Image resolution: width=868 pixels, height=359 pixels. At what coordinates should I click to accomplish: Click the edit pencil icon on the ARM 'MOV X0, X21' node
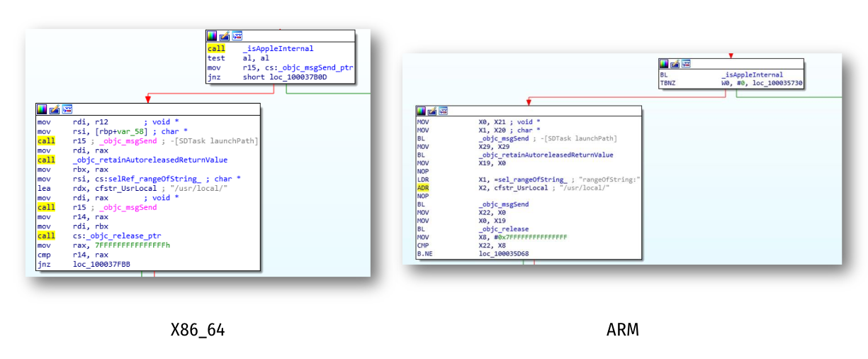[x=432, y=111]
